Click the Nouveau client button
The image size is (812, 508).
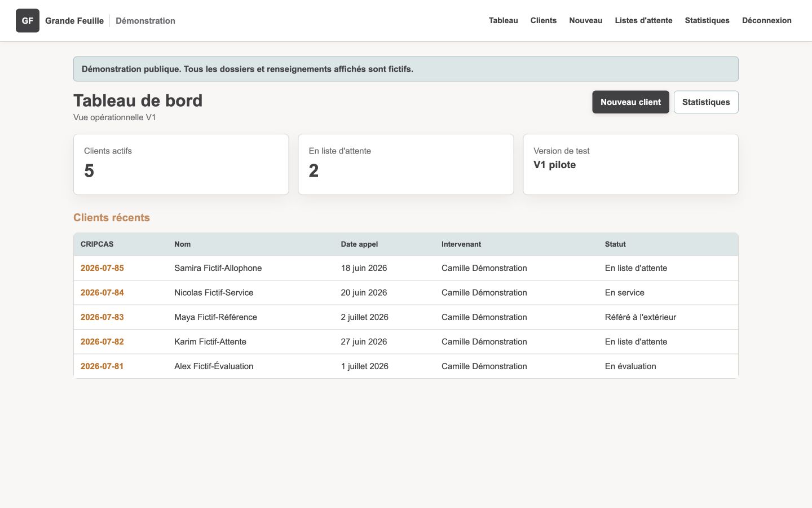tap(630, 102)
